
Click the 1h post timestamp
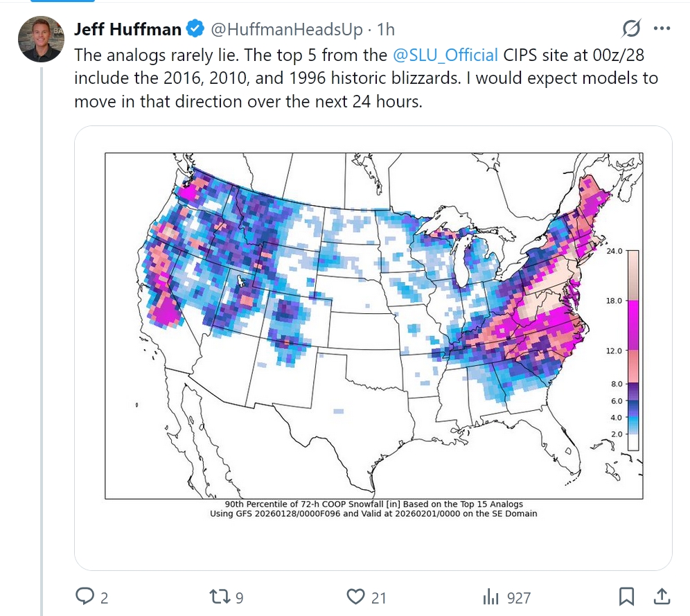[384, 29]
